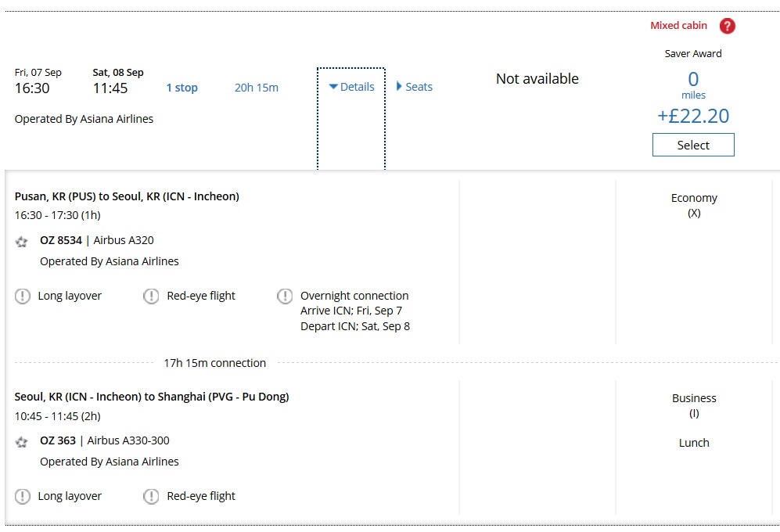Click the red Mixed cabin help icon
The height and width of the screenshot is (532, 780).
point(728,26)
